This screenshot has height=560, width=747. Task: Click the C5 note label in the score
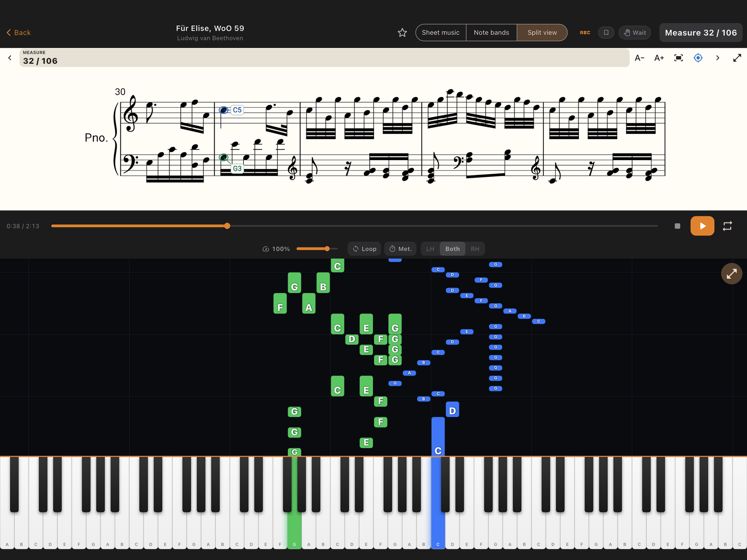coord(237,110)
